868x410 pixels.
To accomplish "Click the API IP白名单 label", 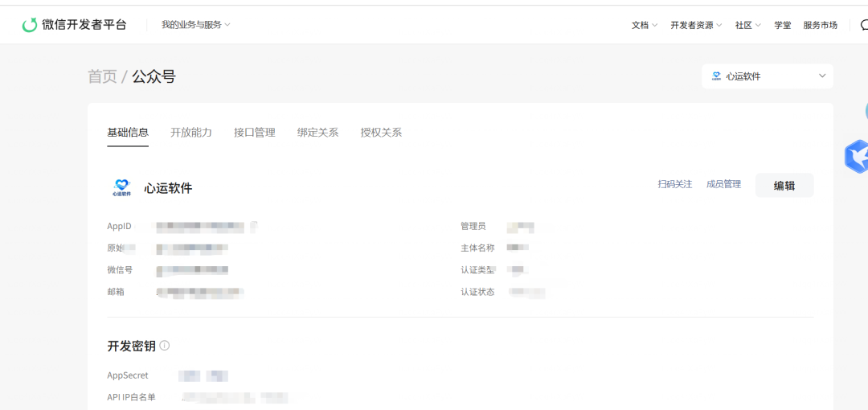I will click(x=131, y=397).
